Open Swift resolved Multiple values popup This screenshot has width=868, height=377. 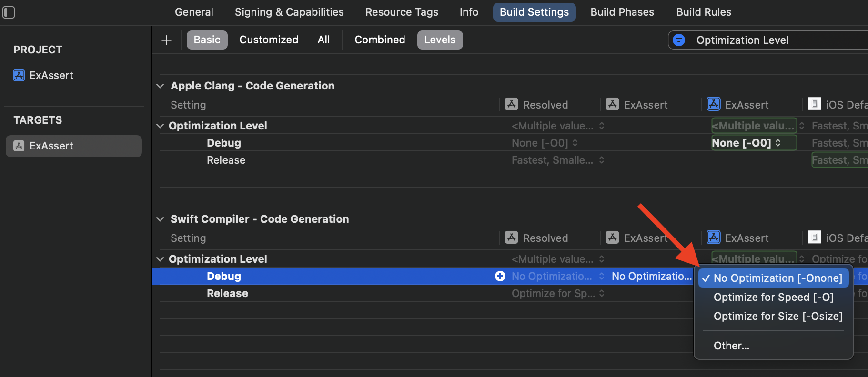(x=558, y=259)
